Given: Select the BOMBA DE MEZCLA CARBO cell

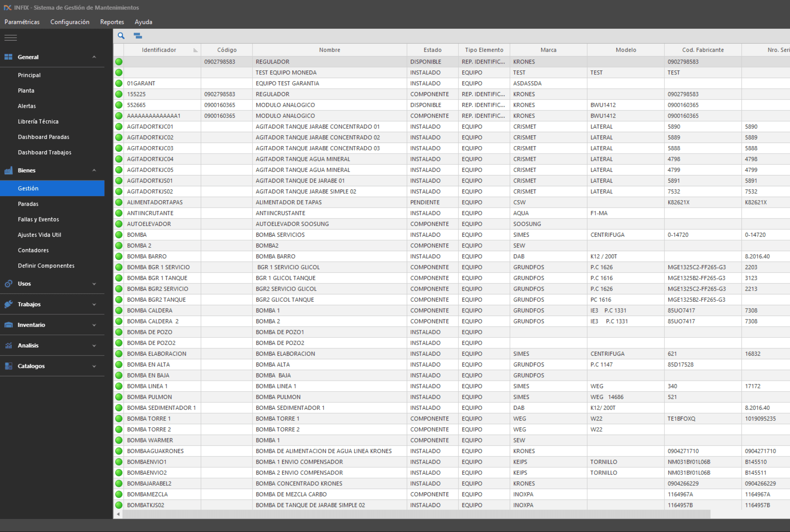Looking at the screenshot, I should click(x=330, y=494).
